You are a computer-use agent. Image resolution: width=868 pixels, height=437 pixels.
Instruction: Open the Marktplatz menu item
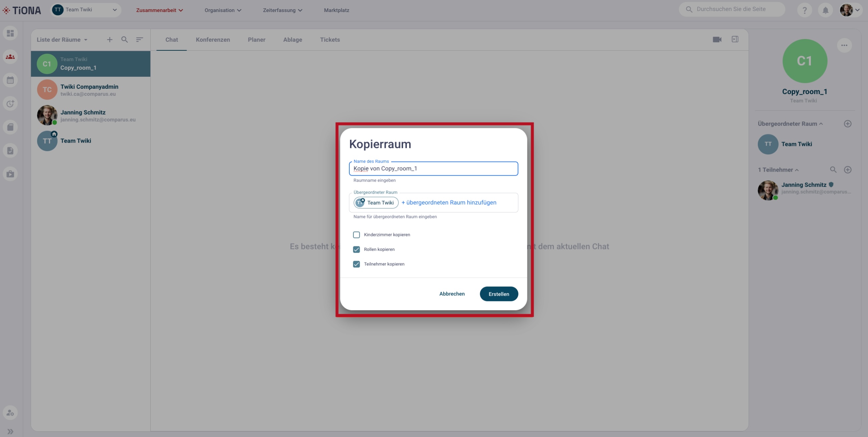337,10
